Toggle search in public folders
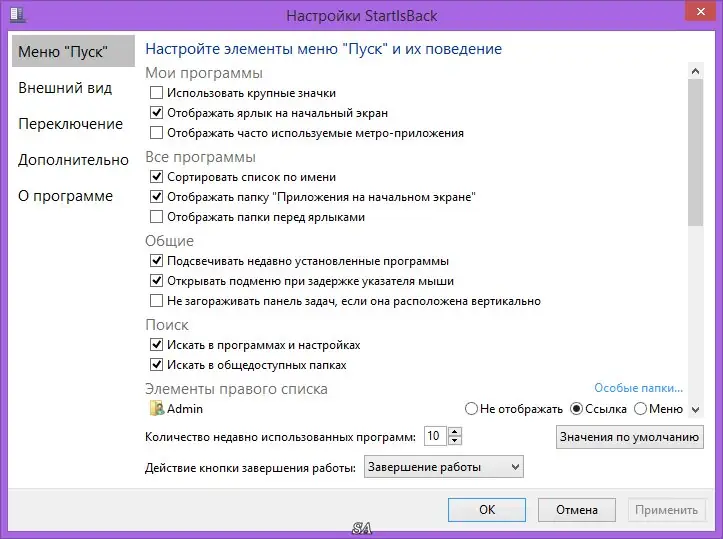 [x=157, y=365]
